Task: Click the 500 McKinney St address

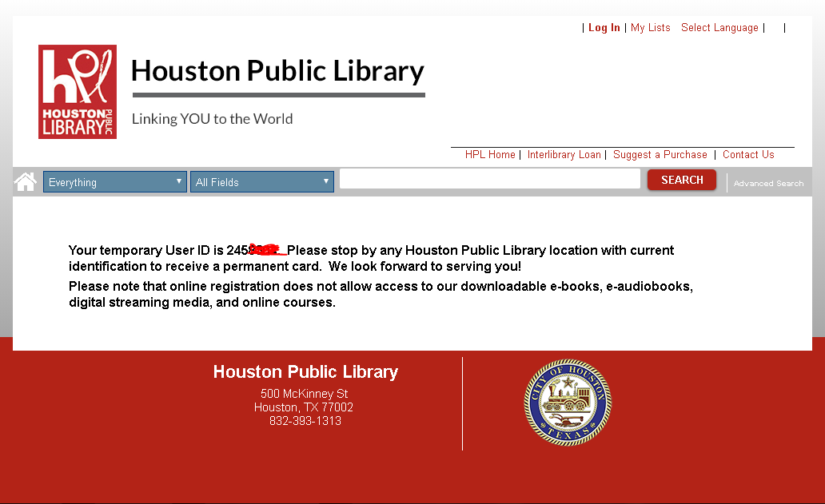Action: click(304, 394)
